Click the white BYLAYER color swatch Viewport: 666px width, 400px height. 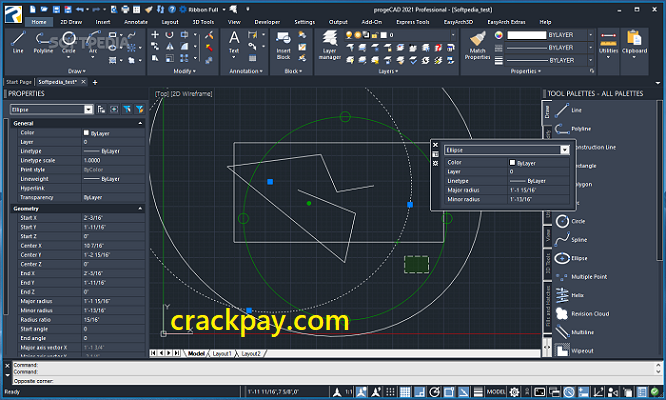[527, 35]
